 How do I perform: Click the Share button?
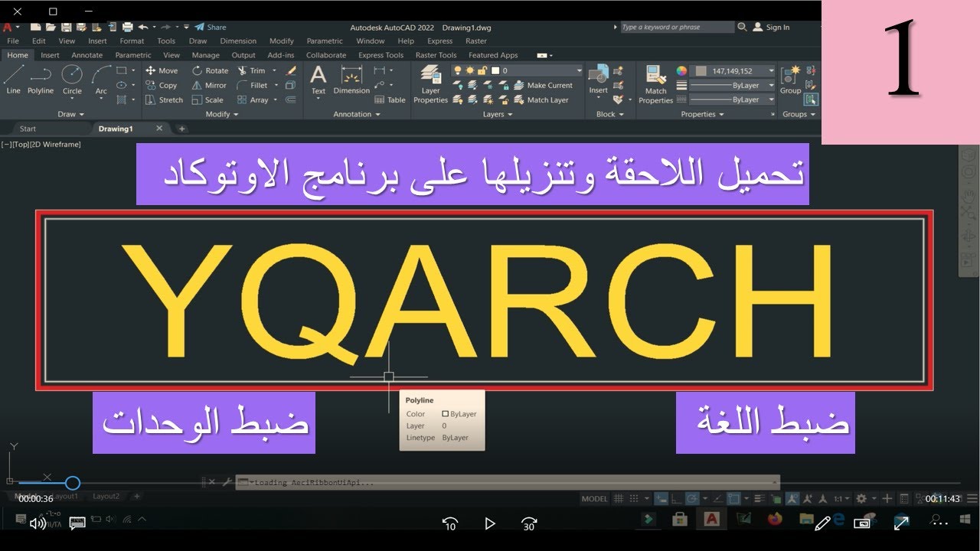211,27
